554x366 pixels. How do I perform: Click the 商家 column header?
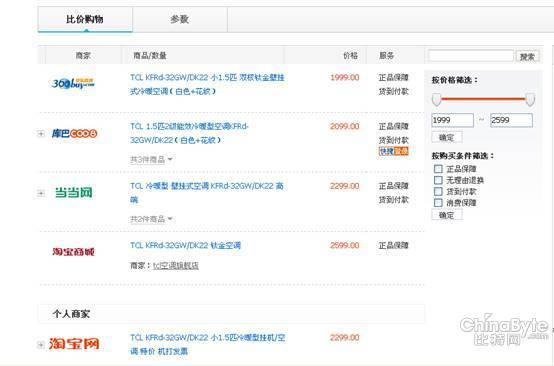83,55
